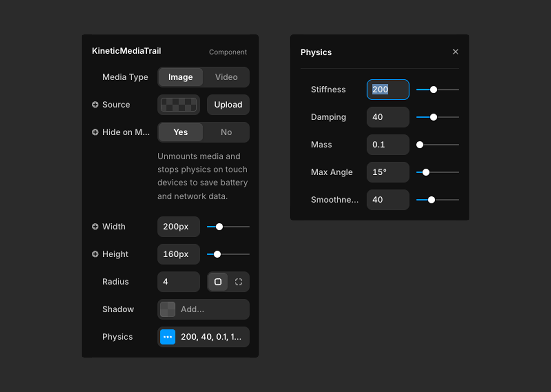Switch Media Type to Video

tap(226, 77)
